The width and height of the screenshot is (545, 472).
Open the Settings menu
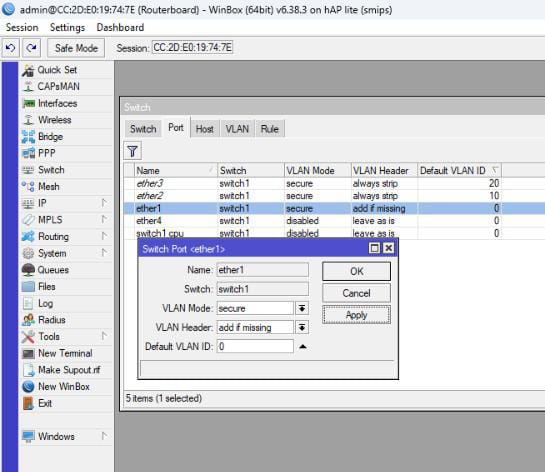tap(67, 27)
